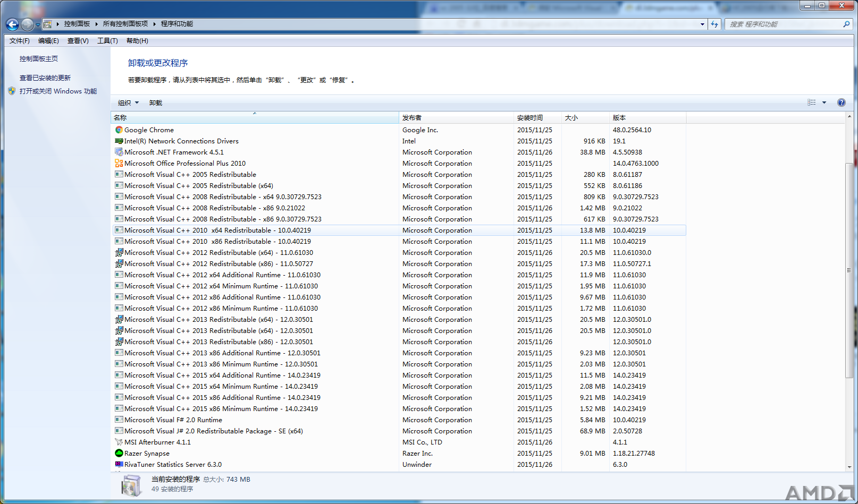Viewport: 858px width, 504px height.
Task: Select Microsoft Visual C++ 2015 x86 Minimum Runtime
Action: [399, 408]
